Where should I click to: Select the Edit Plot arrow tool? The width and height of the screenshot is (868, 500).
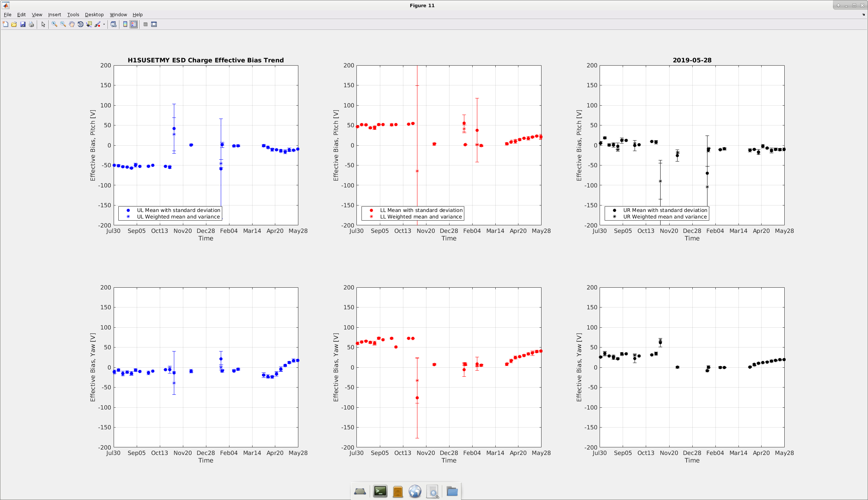tap(43, 25)
